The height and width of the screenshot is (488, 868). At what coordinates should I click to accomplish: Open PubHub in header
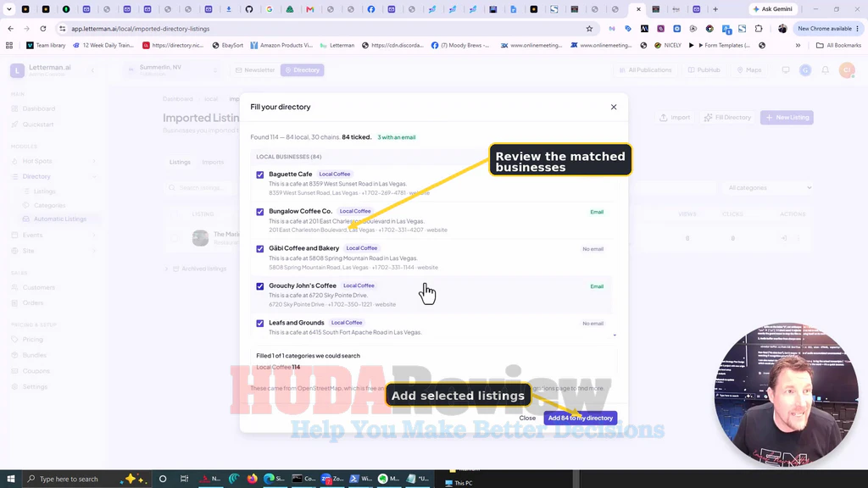click(x=704, y=70)
